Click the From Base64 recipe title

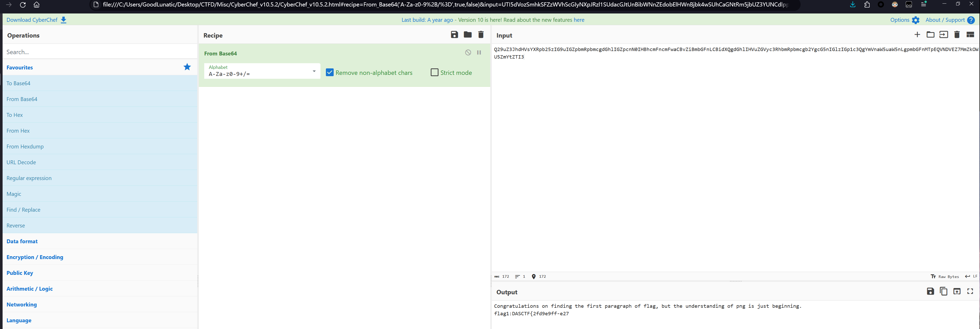point(220,53)
